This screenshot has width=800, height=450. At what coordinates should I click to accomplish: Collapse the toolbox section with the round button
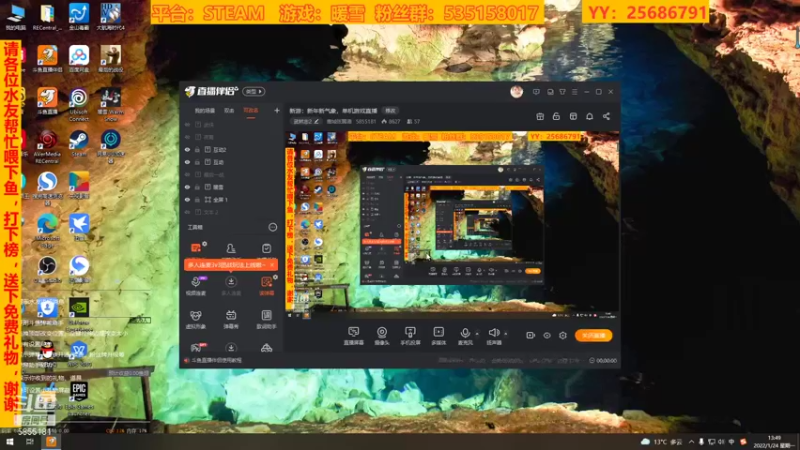click(272, 227)
